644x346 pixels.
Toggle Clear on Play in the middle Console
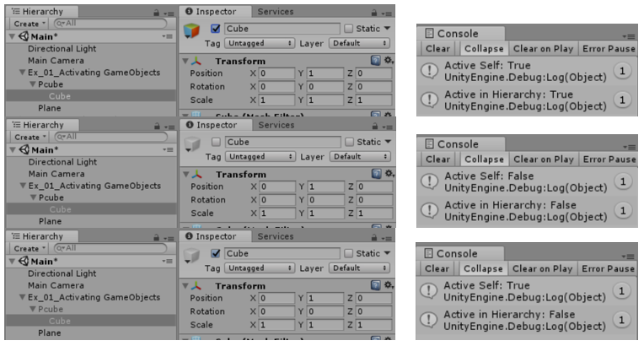[x=544, y=159]
